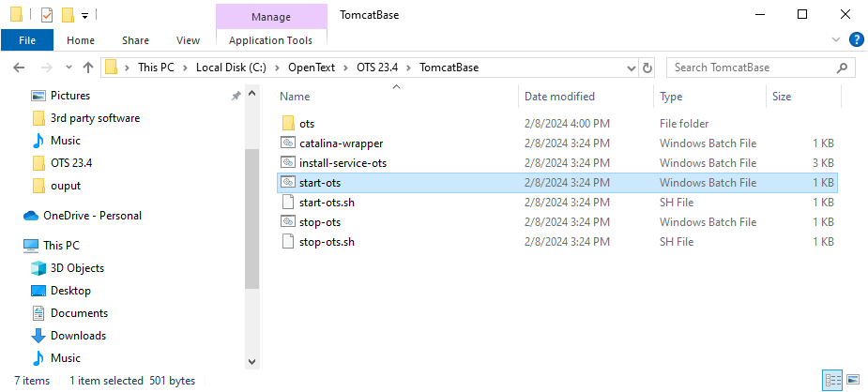Open the View ribbon tab
This screenshot has width=868, height=392.
point(188,40)
